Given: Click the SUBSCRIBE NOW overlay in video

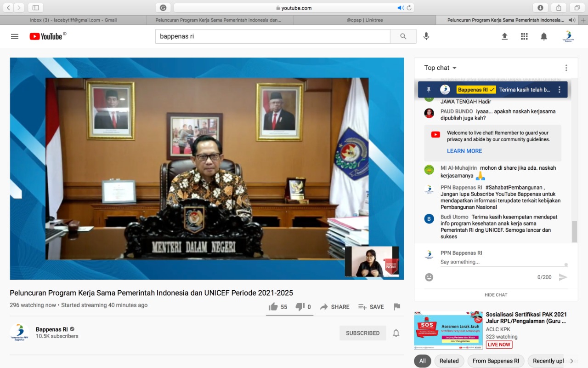Looking at the screenshot, I should point(391,266).
